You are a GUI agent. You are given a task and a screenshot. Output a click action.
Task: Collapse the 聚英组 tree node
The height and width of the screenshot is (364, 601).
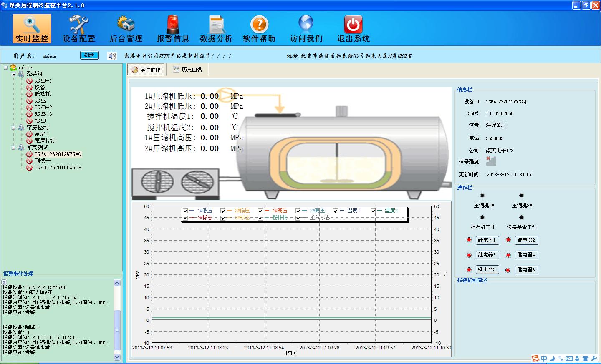click(x=13, y=74)
